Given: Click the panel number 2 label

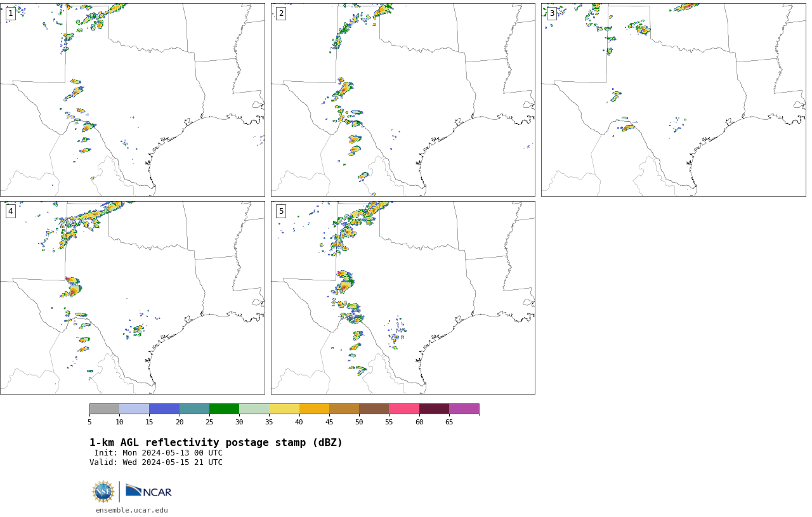Looking at the screenshot, I should pos(281,13).
